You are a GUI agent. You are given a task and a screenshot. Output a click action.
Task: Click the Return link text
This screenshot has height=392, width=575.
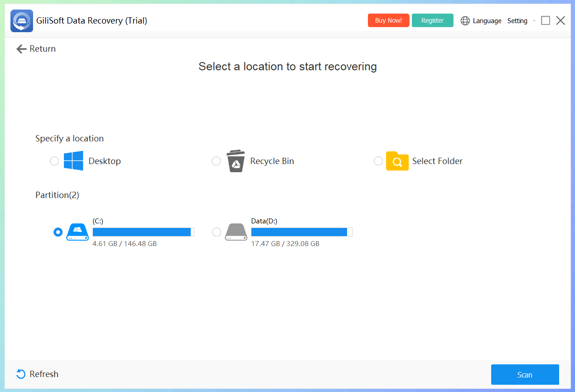(43, 49)
